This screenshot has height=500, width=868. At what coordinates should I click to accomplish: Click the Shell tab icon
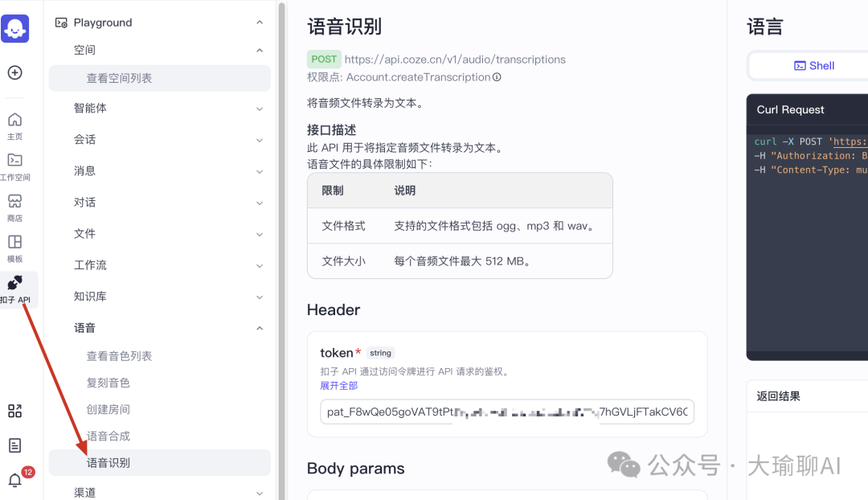click(800, 65)
